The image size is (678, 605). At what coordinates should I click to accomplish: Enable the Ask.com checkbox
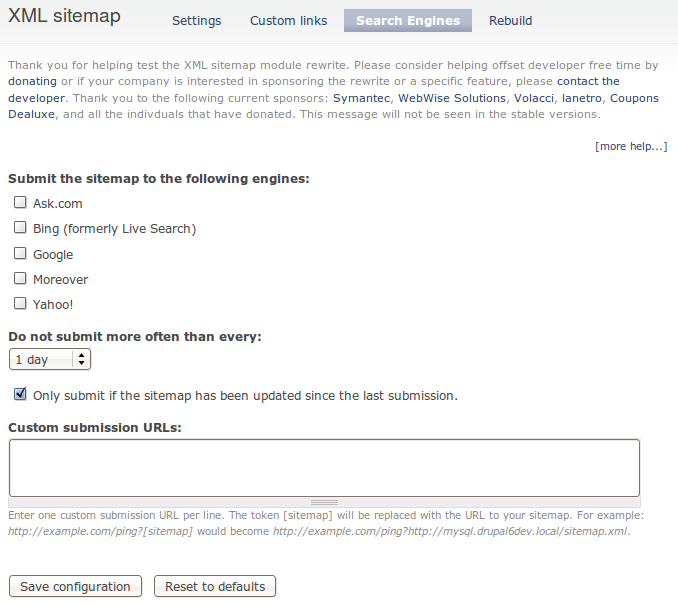[20, 202]
